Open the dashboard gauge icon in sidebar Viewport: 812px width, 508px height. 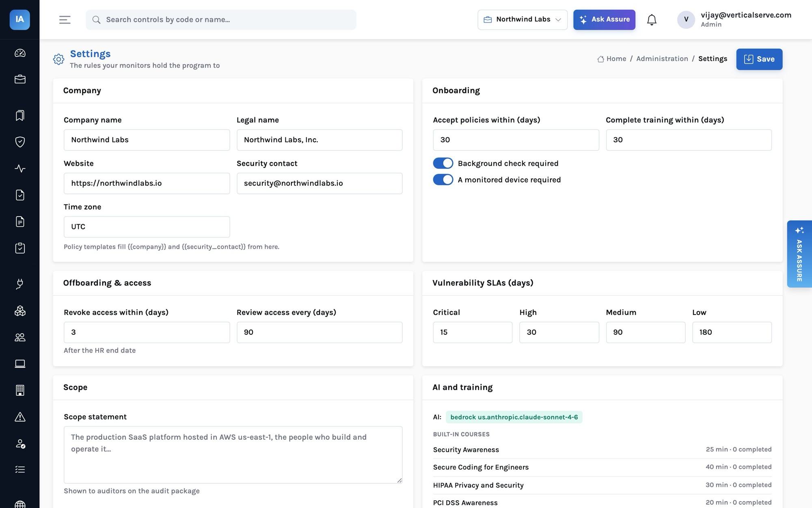20,53
